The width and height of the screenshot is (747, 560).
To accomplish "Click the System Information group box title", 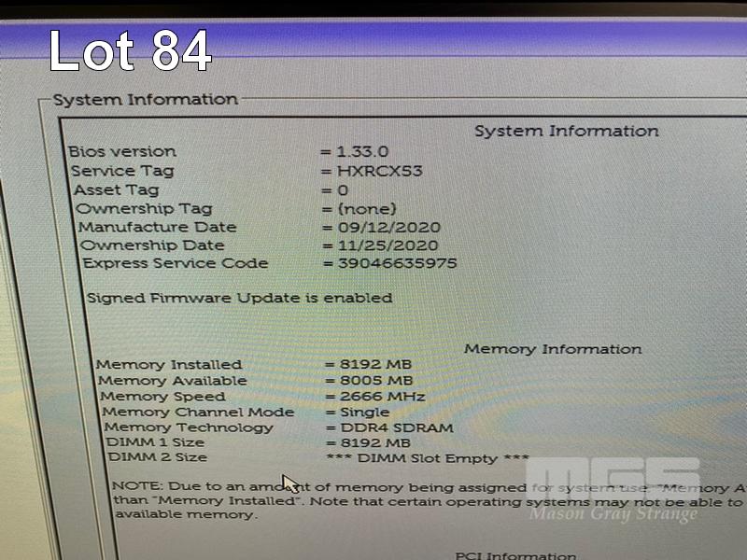I will click(x=146, y=100).
